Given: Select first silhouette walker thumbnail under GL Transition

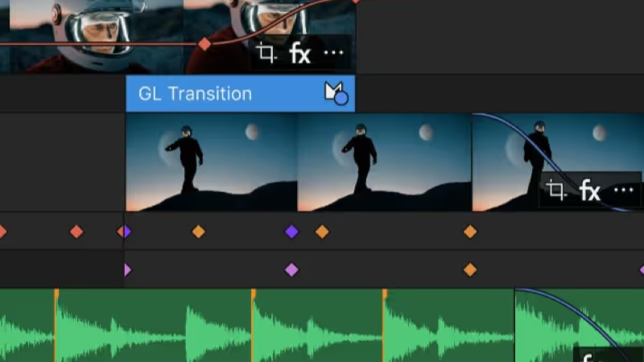Looking at the screenshot, I should click(x=211, y=162).
